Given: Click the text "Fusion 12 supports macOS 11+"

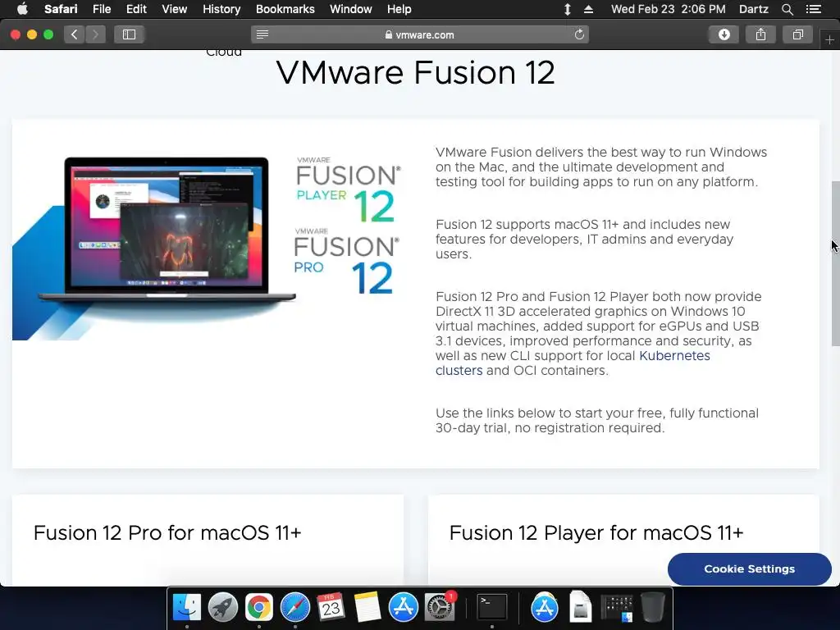Looking at the screenshot, I should (x=526, y=225).
